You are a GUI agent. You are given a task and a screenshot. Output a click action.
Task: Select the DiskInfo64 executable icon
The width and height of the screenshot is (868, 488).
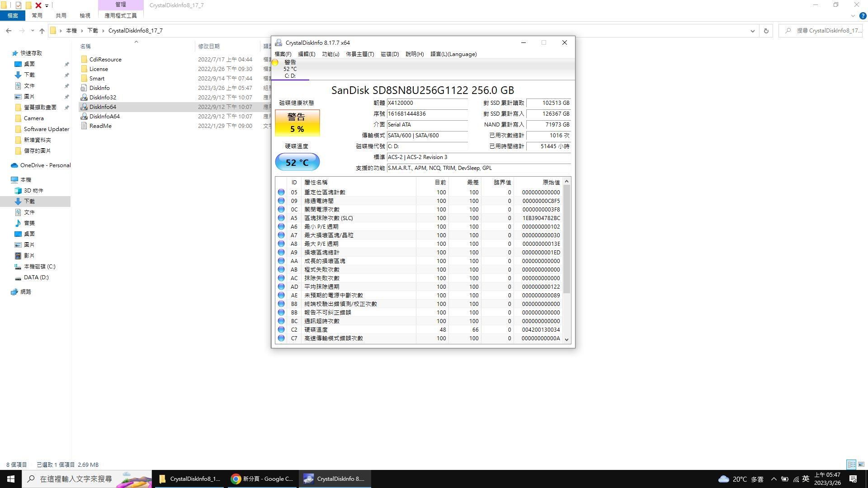coord(84,107)
